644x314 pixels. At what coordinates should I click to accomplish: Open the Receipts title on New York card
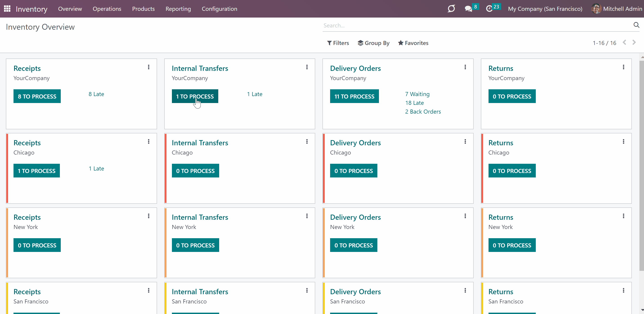(27, 217)
